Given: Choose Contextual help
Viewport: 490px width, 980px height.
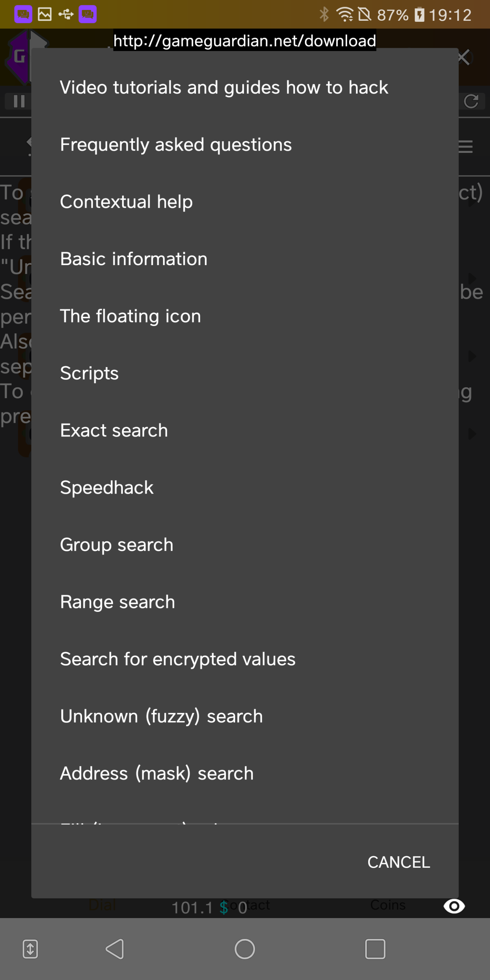Looking at the screenshot, I should pos(126,202).
